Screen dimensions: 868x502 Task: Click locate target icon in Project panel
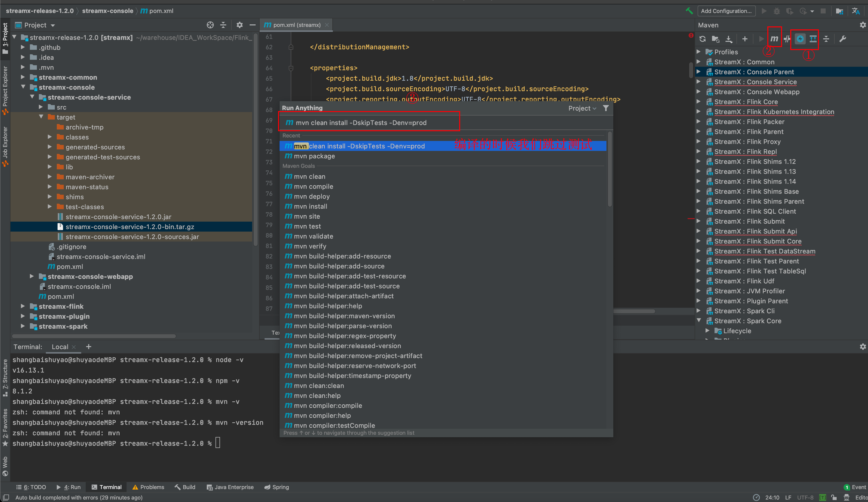[210, 25]
